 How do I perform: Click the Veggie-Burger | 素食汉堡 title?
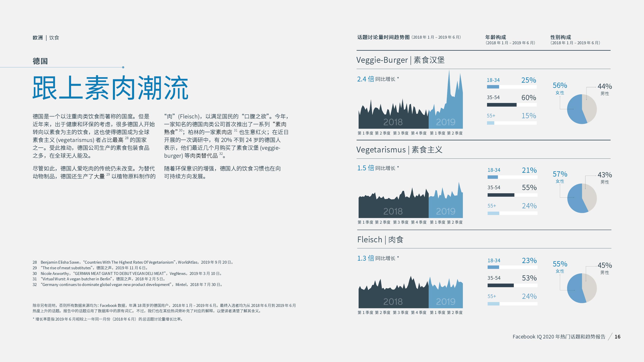point(400,60)
